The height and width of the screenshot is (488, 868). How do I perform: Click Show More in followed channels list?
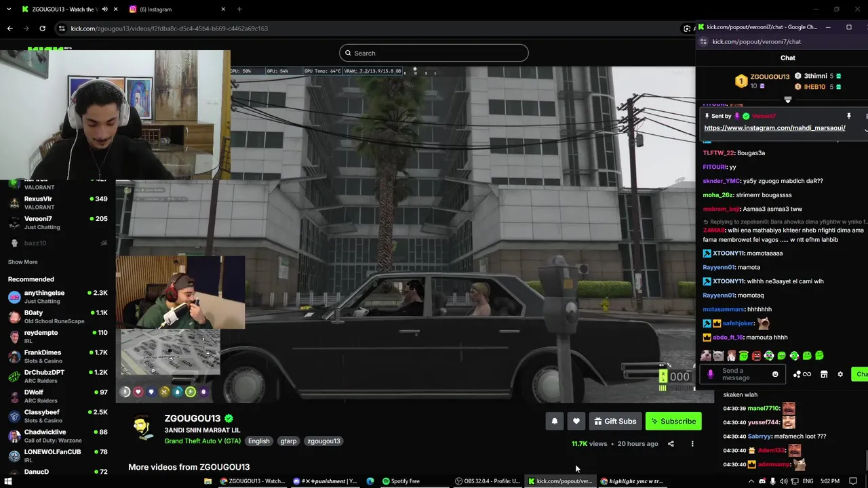(x=23, y=262)
